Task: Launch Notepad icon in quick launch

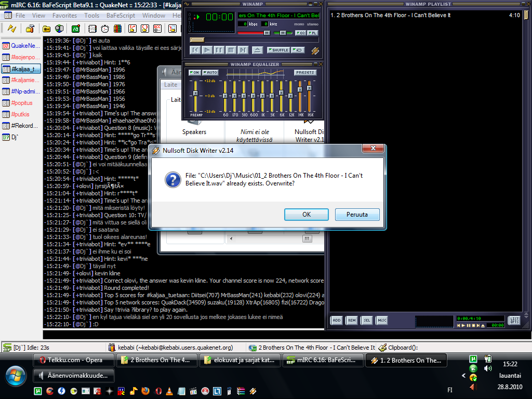Action: click(x=181, y=391)
